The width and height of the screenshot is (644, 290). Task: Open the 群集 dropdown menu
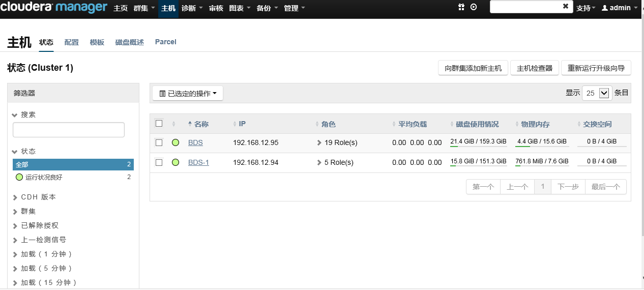144,8
